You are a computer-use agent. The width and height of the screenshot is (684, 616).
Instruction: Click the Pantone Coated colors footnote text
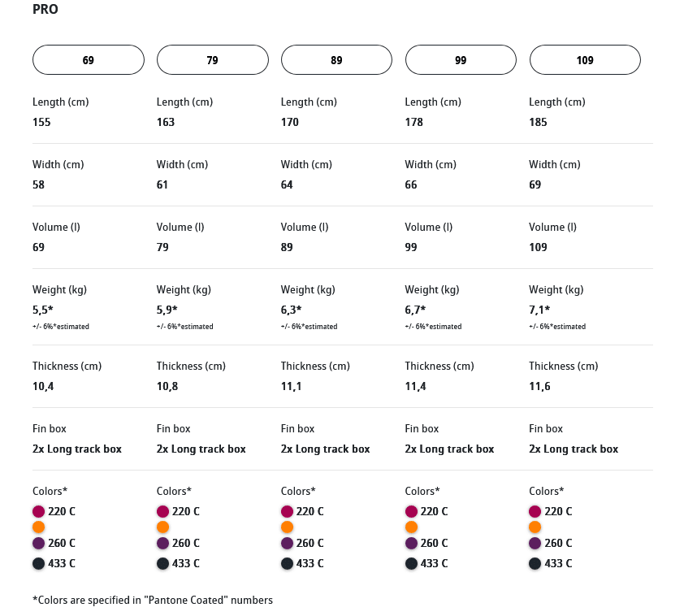153,601
